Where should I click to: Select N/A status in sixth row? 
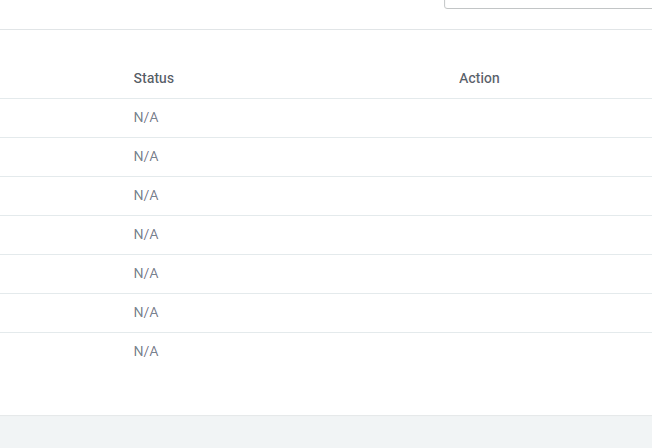coord(146,313)
